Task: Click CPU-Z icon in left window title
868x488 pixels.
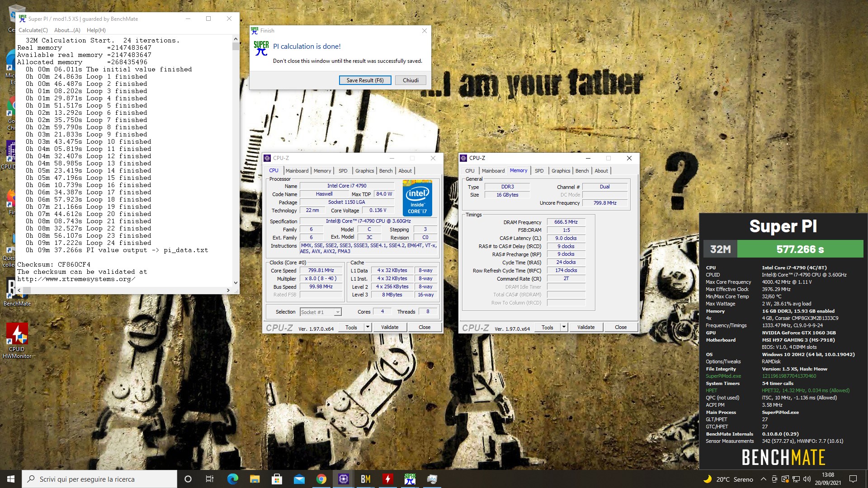Action: point(268,158)
